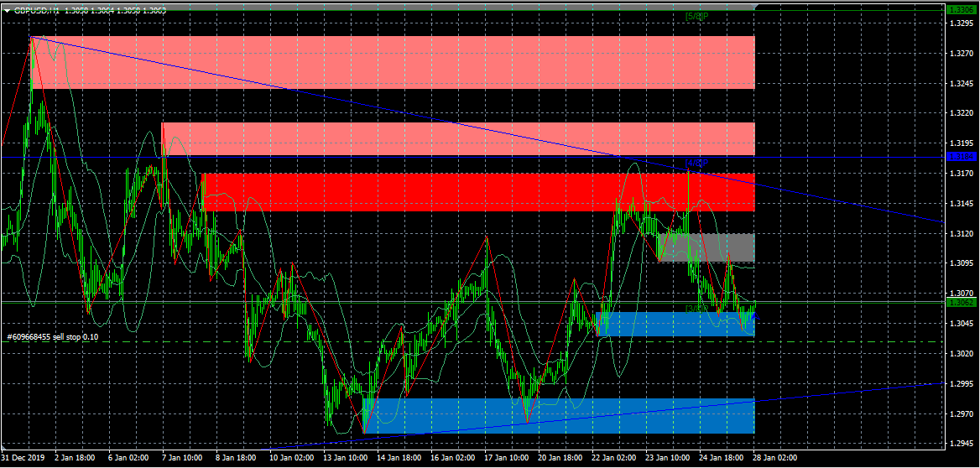This screenshot has width=980, height=468.
Task: Click the 1.3020 price scale label
Action: (x=961, y=354)
